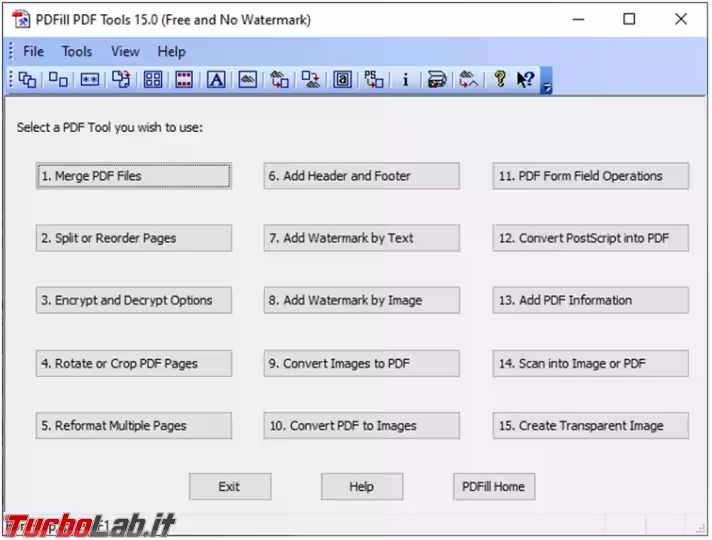
Task: Choose the 5. Reformat Multiple Pages button
Action: (134, 426)
